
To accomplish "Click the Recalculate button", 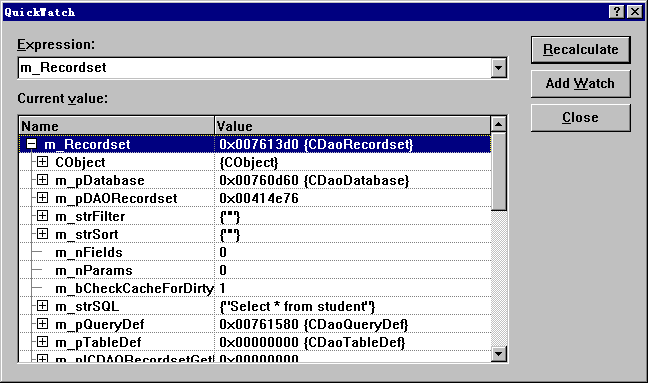I will pos(581,50).
